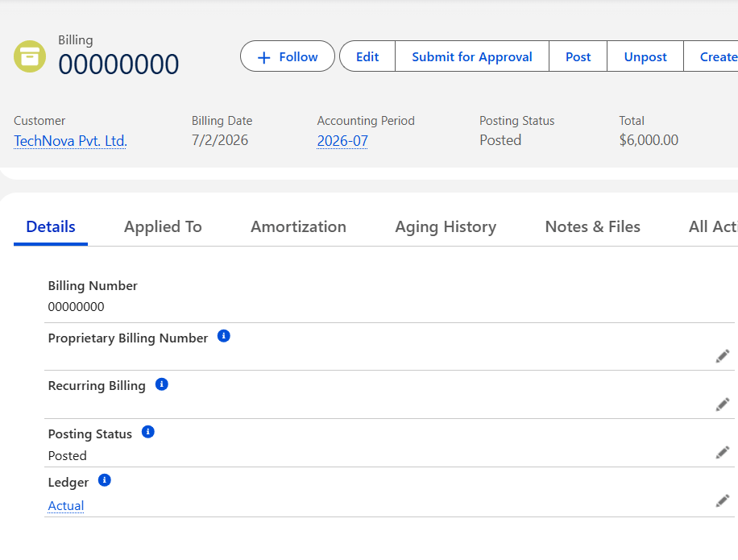Submit the billing for approval
Screen dimensions: 738x560
[472, 56]
